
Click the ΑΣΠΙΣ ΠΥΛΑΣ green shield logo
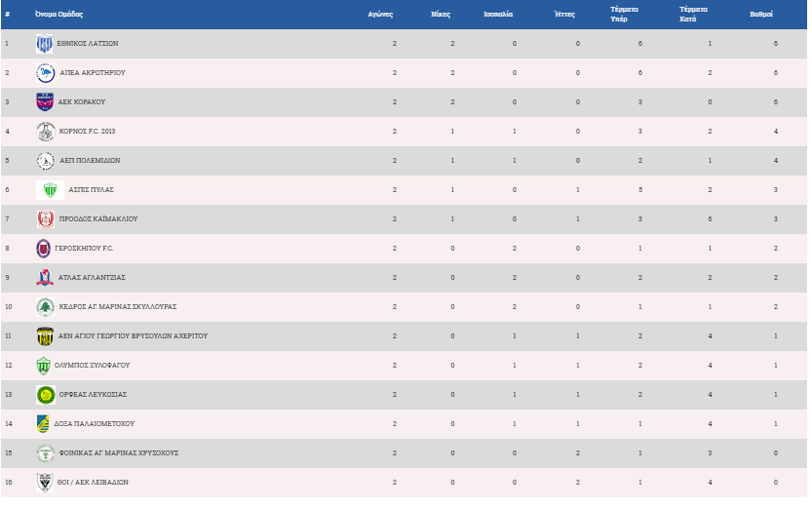pyautogui.click(x=51, y=190)
